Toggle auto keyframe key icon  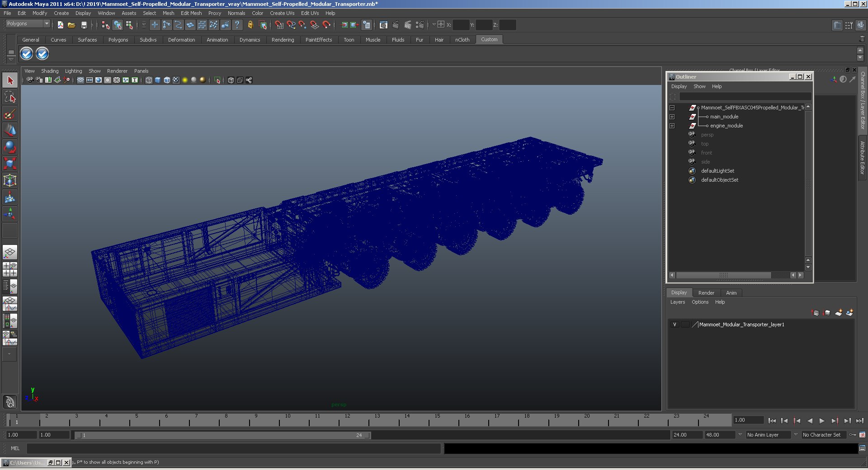pyautogui.click(x=853, y=435)
